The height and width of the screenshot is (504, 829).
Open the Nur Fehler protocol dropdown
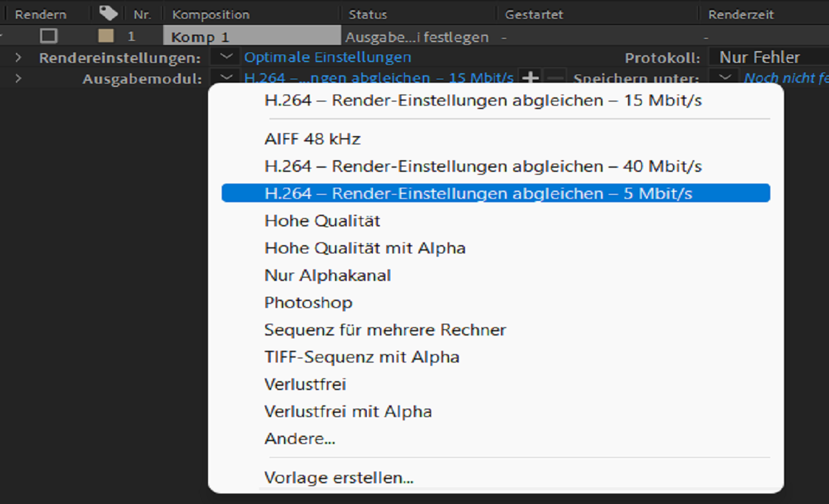click(767, 57)
